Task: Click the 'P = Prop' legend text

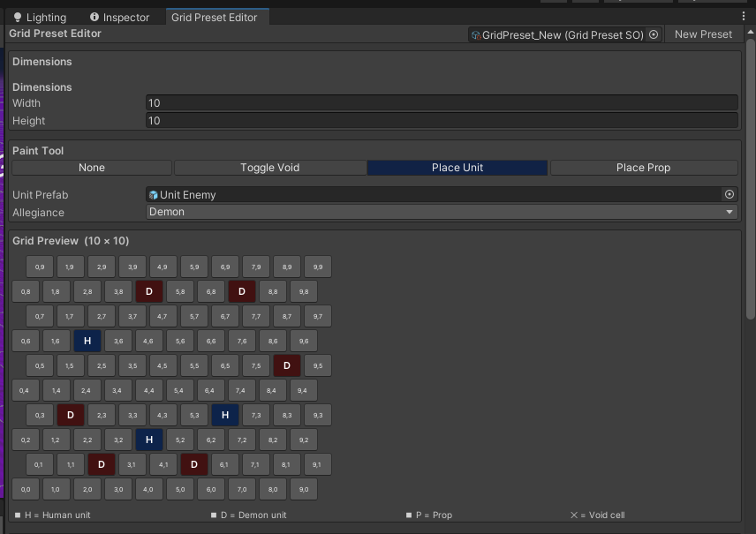Action: pyautogui.click(x=434, y=515)
